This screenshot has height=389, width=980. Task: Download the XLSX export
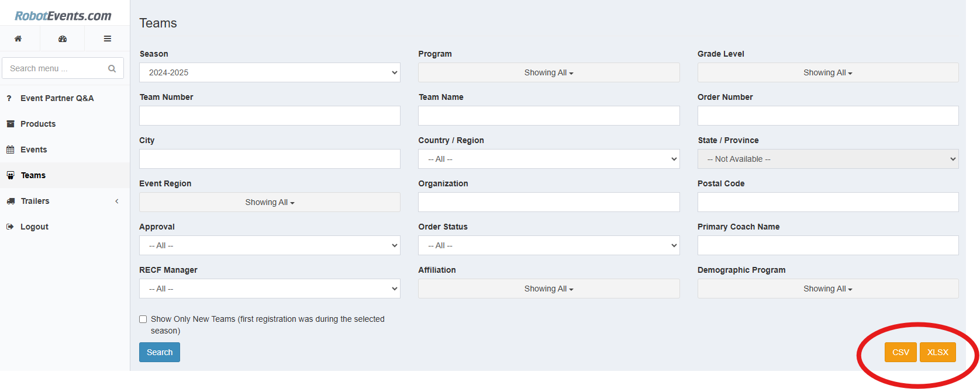point(938,352)
